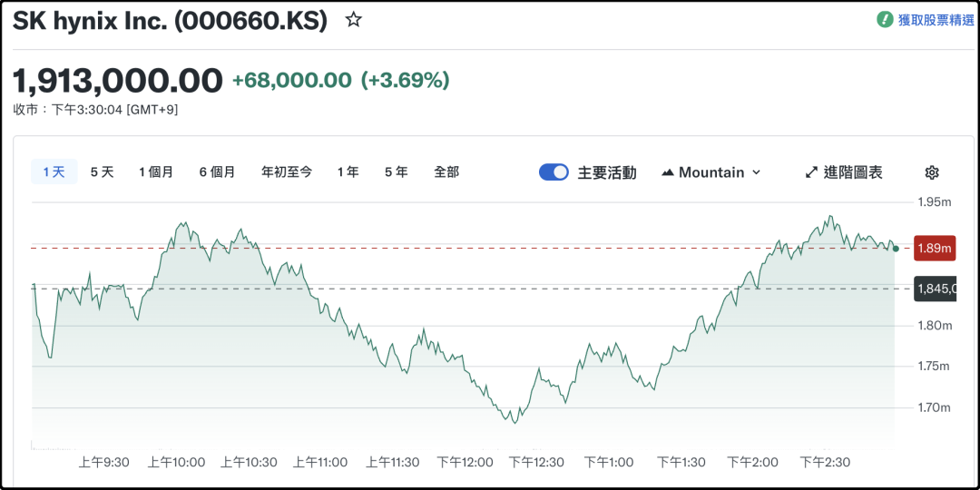Click the percent change (+3.69%)
This screenshot has height=490, width=980.
point(405,80)
